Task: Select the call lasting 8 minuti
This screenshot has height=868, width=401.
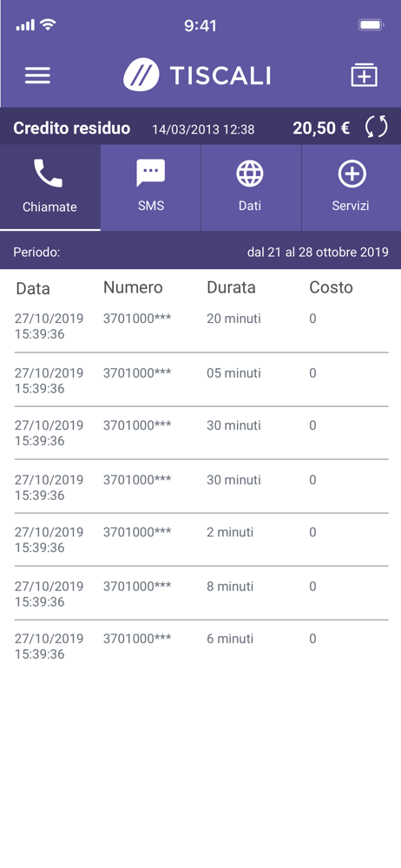Action: tap(200, 594)
